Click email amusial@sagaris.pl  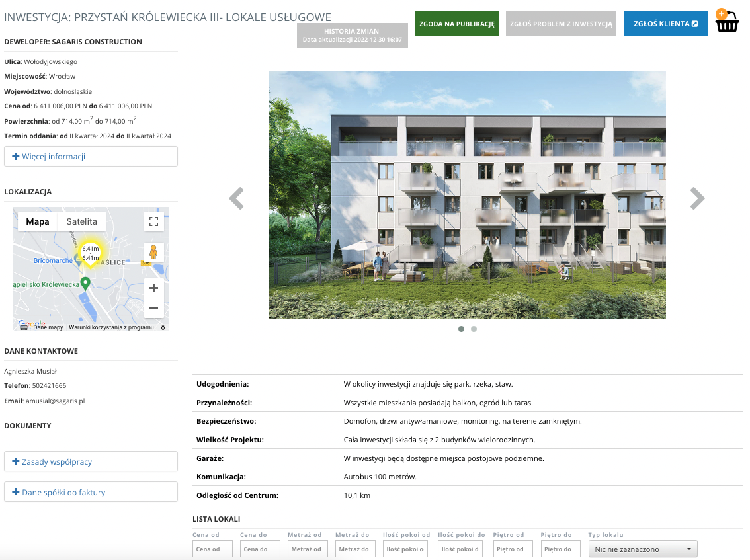click(x=55, y=401)
